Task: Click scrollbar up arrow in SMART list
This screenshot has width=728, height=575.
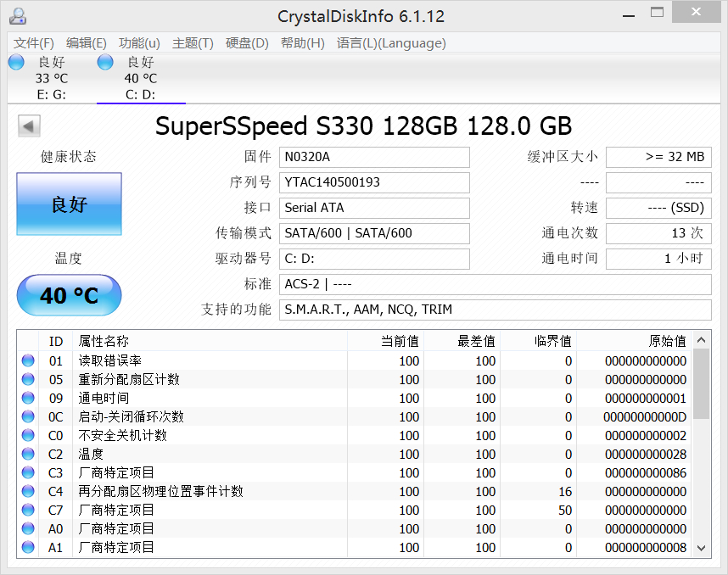Action: (x=702, y=340)
